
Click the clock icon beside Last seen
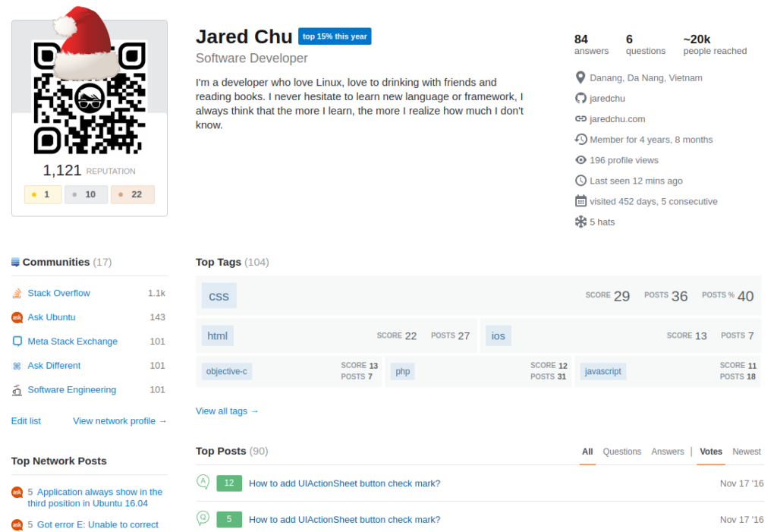(580, 181)
